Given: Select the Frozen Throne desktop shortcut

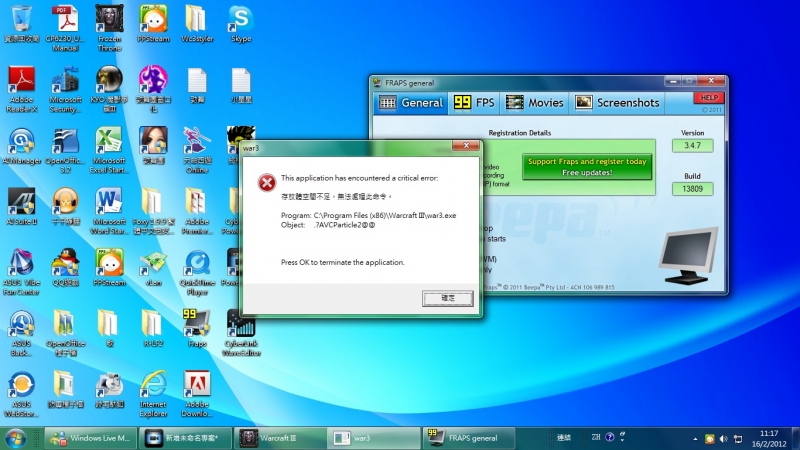Looking at the screenshot, I should (x=110, y=28).
